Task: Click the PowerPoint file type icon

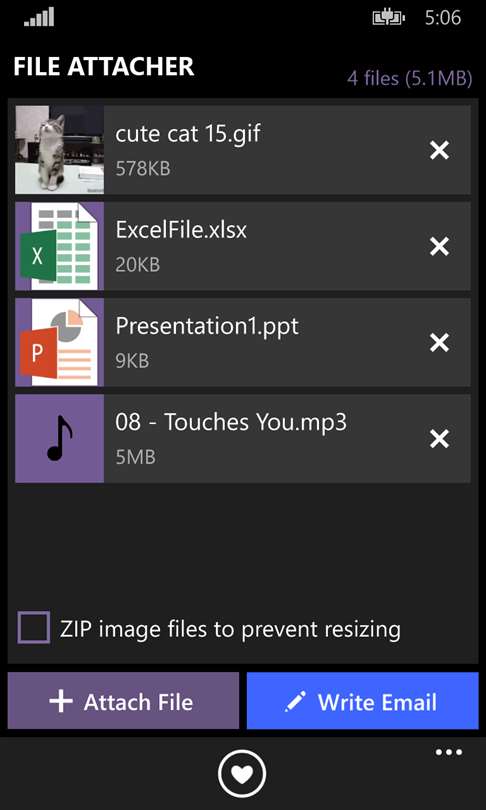Action: click(59, 342)
